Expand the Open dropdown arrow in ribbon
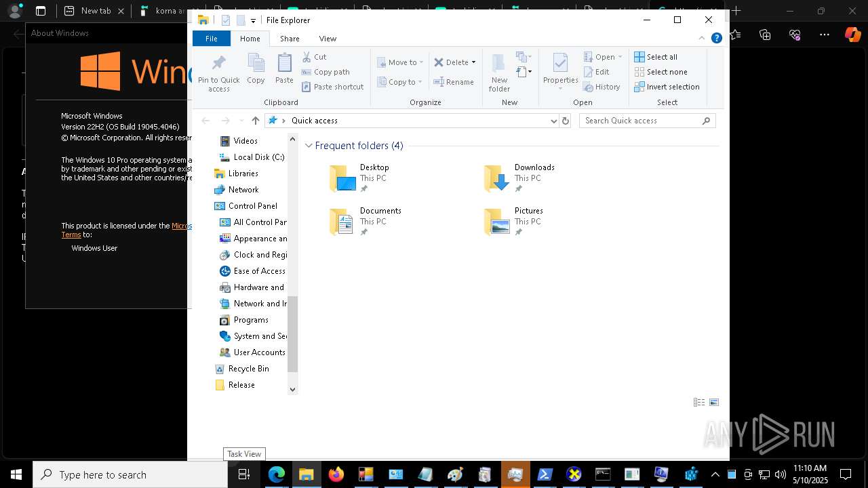The image size is (868, 488). click(x=620, y=57)
